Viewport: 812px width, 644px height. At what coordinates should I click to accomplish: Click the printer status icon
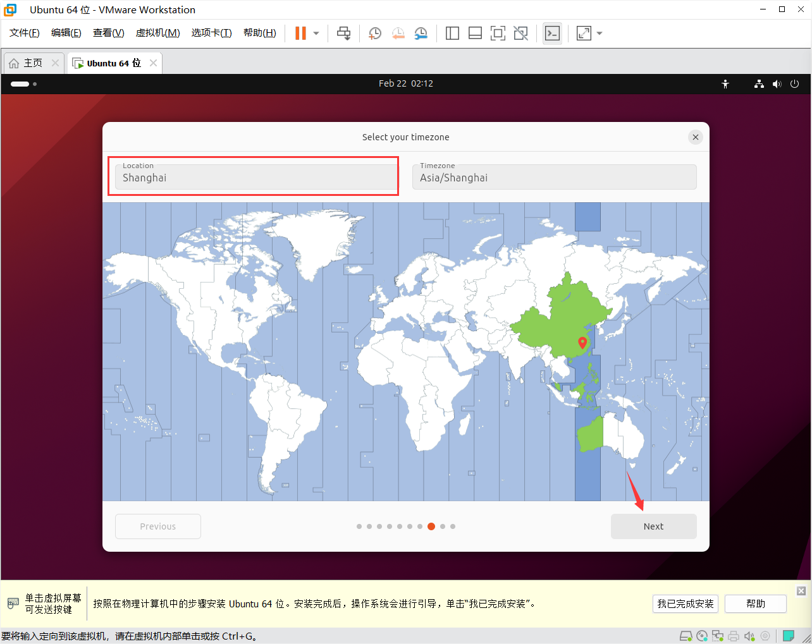[734, 636]
